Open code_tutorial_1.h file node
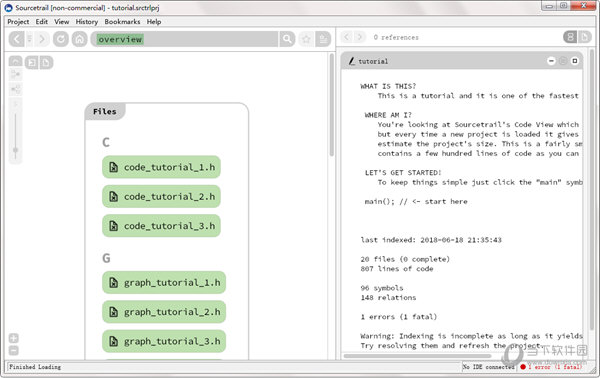The height and width of the screenshot is (378, 600). pos(161,167)
